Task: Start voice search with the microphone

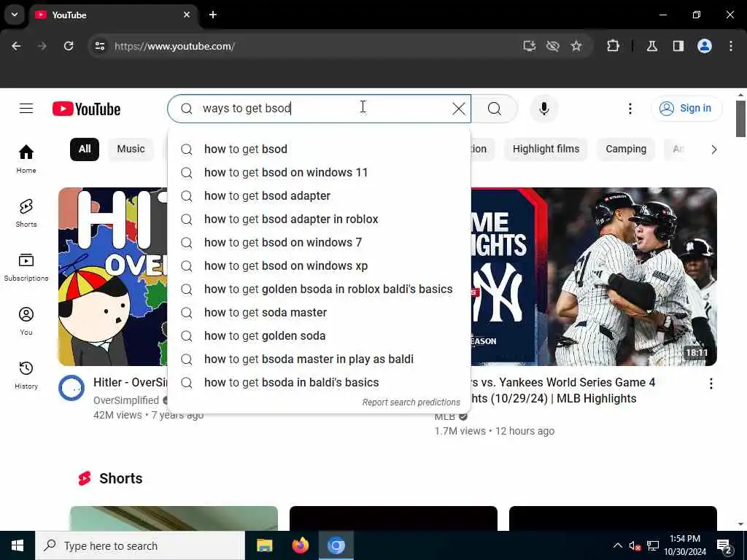Action: [544, 109]
